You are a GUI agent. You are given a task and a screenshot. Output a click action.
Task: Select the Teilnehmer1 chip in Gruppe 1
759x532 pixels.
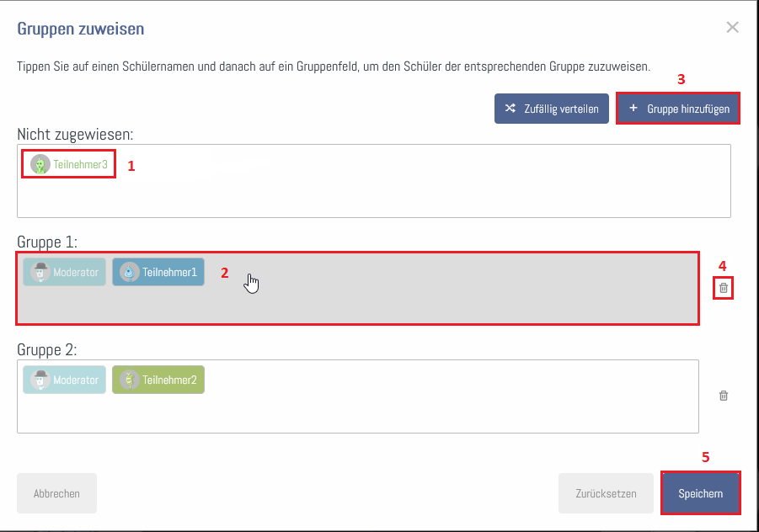pos(158,272)
